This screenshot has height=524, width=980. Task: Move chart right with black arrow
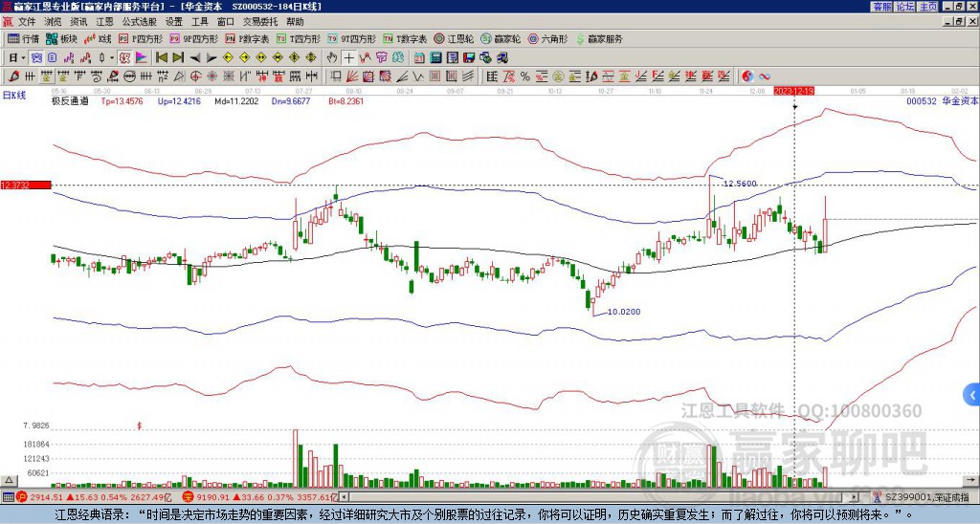[212, 58]
